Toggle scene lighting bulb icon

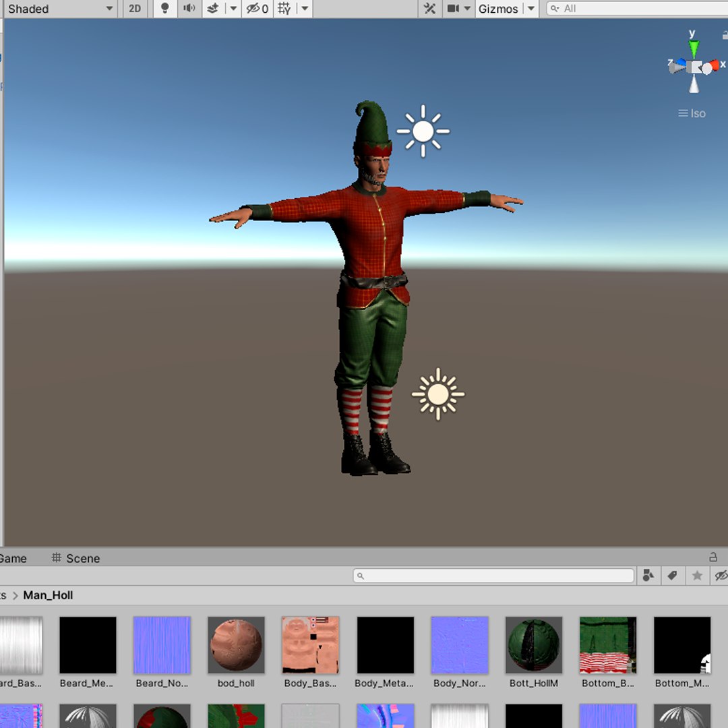164,9
